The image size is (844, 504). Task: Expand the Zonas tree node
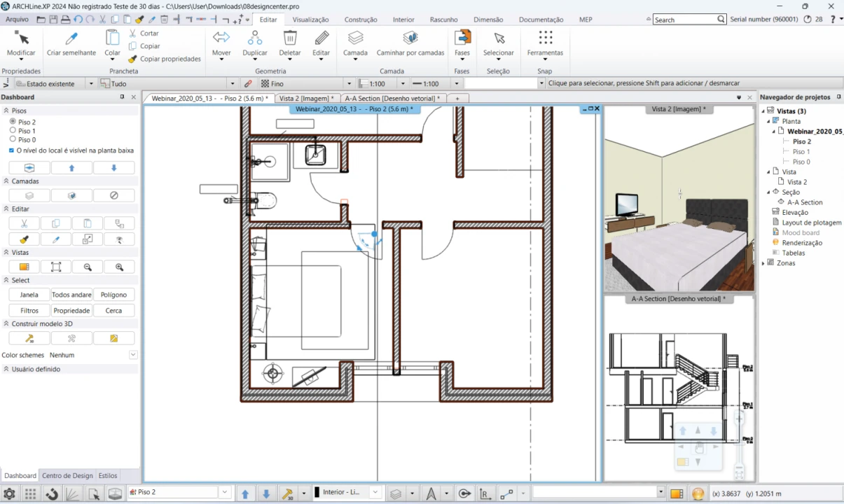pyautogui.click(x=763, y=263)
